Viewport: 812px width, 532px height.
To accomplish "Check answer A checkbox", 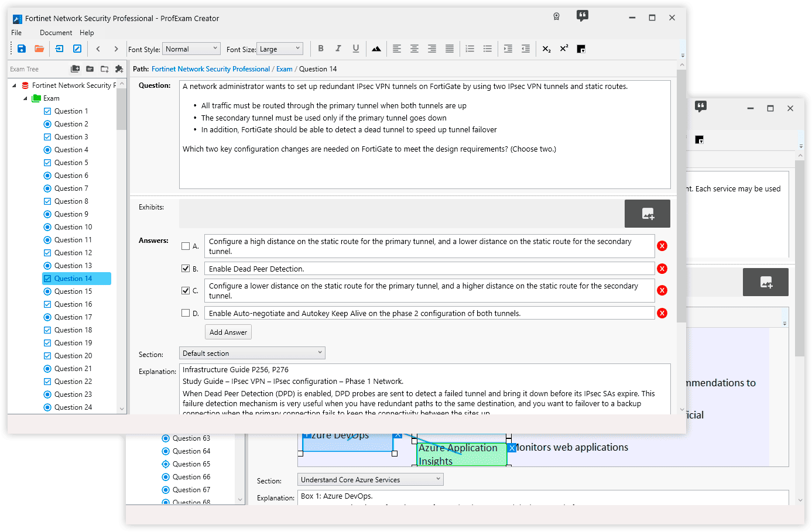I will coord(186,246).
